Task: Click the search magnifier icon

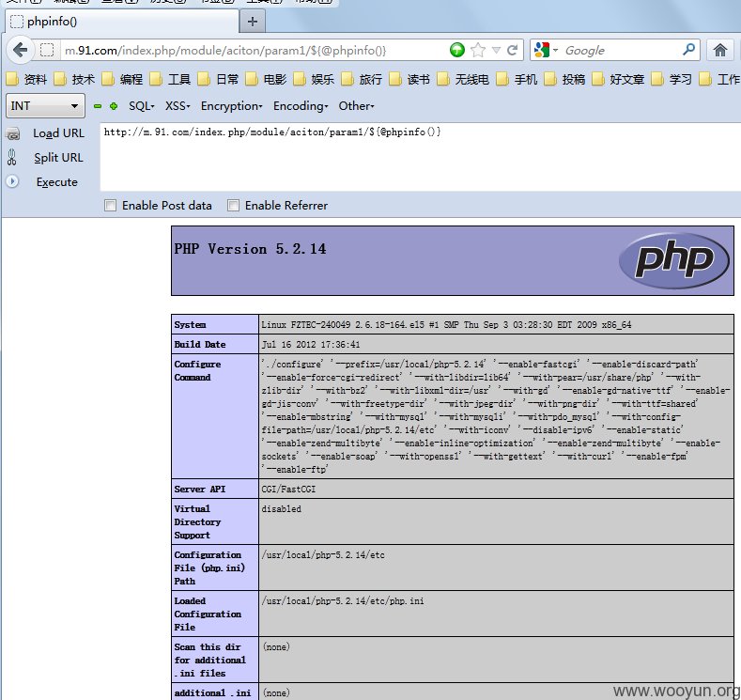Action: [689, 49]
